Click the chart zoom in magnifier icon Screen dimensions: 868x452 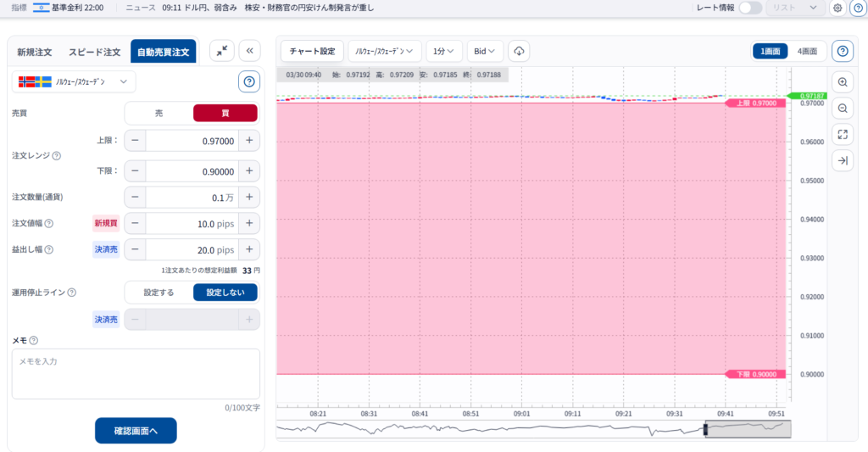tap(842, 82)
